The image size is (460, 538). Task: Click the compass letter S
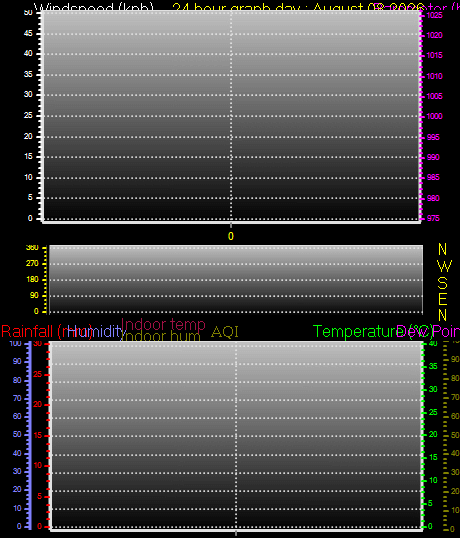coord(443,282)
